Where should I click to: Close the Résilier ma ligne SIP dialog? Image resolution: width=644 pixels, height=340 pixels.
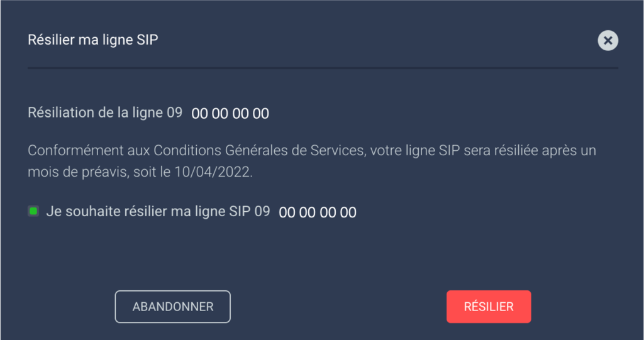pos(608,41)
